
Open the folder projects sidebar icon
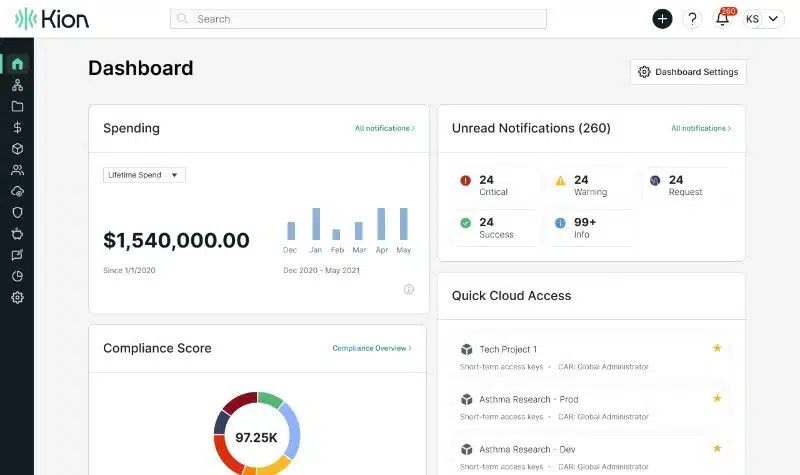17,106
